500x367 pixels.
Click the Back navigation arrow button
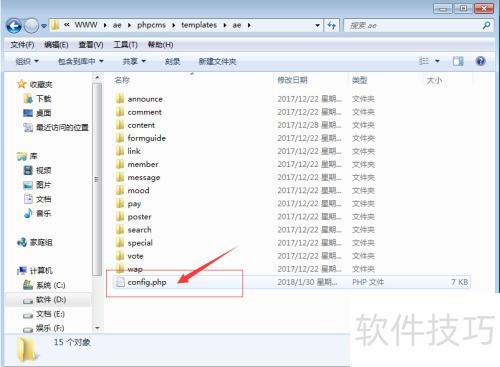[x=14, y=26]
